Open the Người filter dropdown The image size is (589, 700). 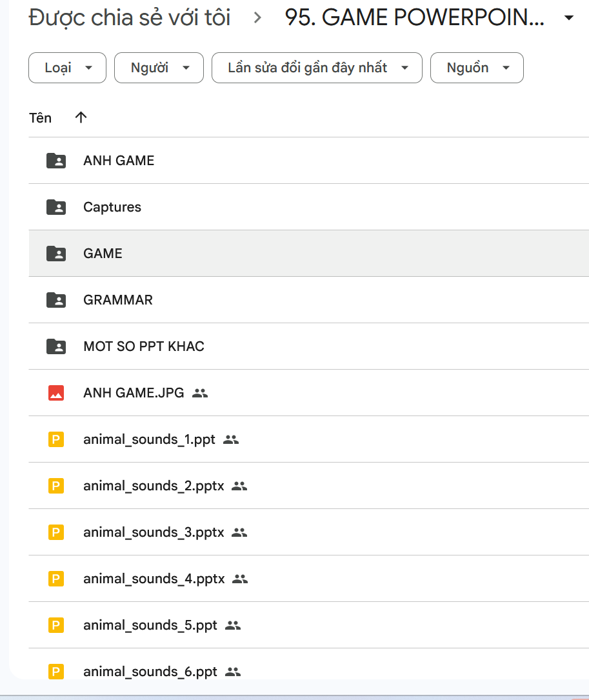click(x=159, y=68)
